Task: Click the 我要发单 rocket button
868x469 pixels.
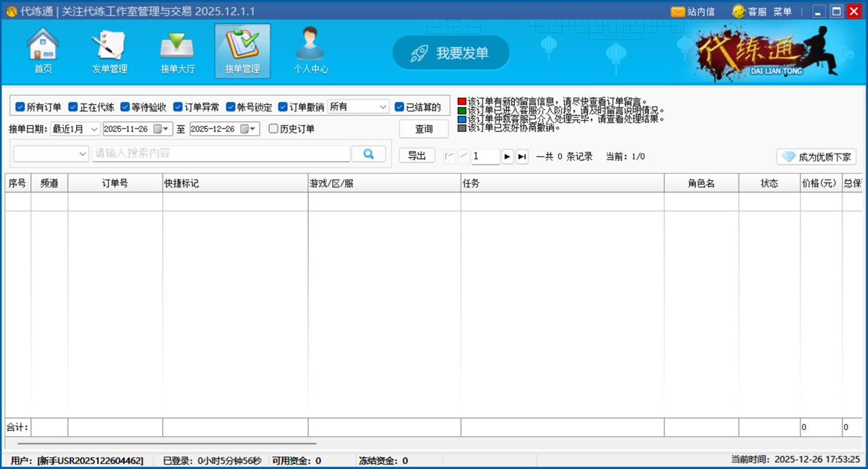Action: pos(451,52)
